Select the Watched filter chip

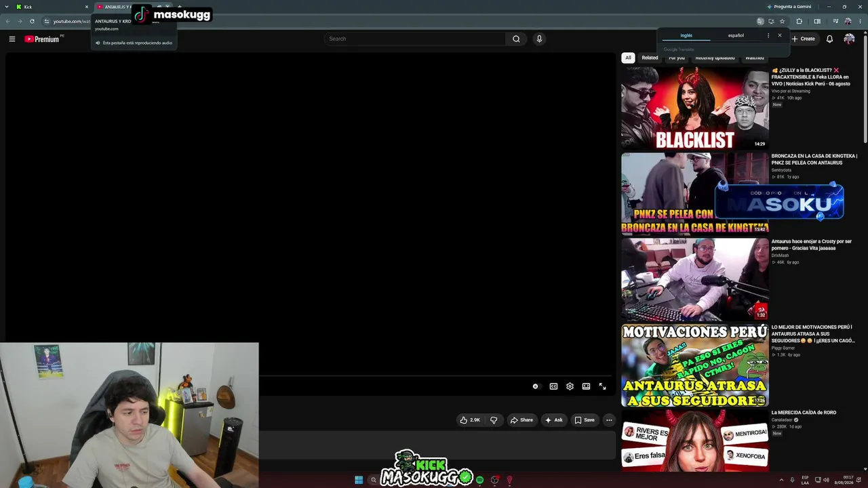pos(755,58)
